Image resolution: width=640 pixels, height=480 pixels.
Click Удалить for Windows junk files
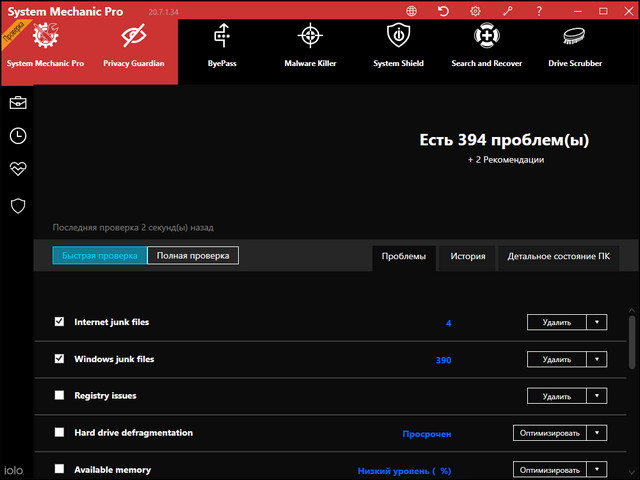pyautogui.click(x=556, y=359)
